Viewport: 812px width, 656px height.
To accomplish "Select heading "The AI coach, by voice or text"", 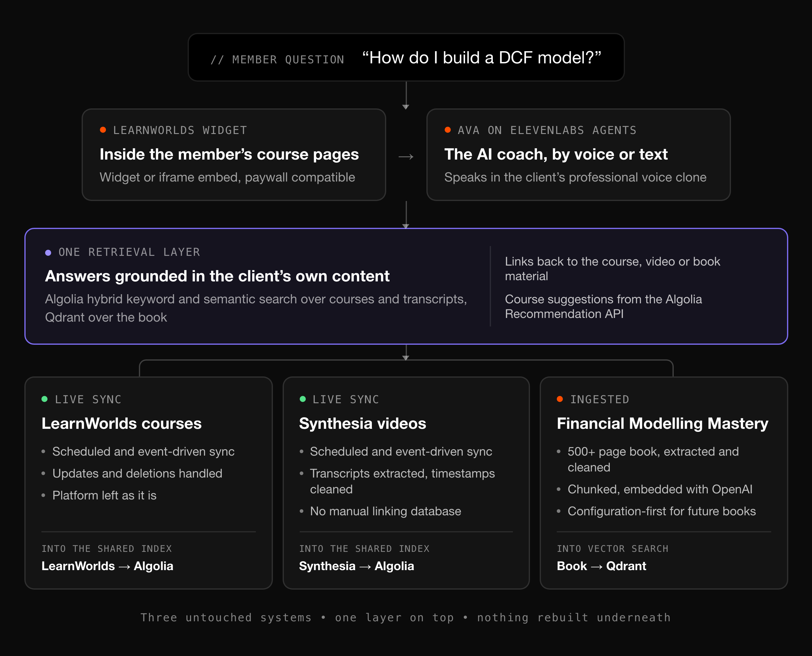I will (x=556, y=154).
